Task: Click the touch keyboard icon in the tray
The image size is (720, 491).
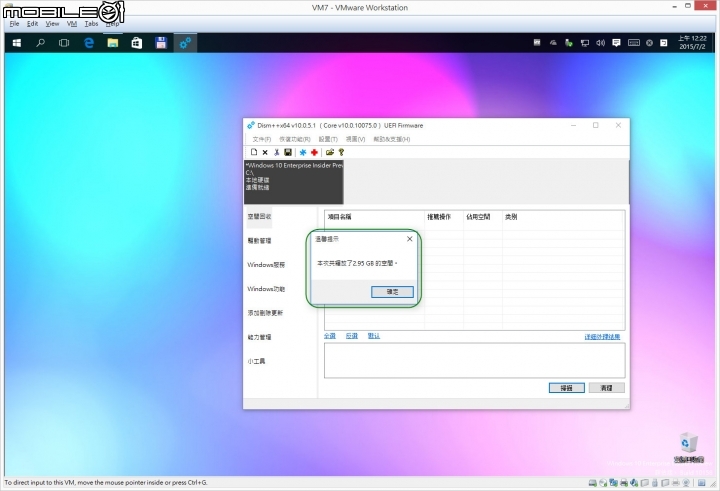Action: [x=634, y=43]
